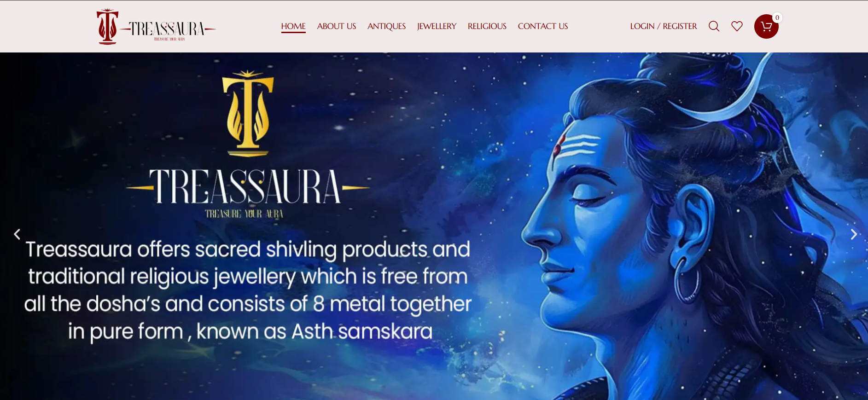Advance to next slide with right arrow

click(854, 234)
